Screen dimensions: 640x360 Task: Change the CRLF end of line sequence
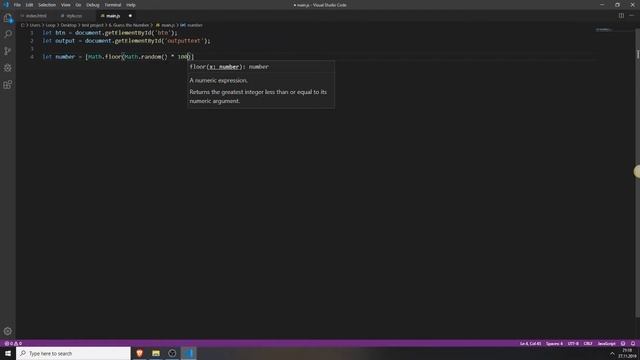click(588, 343)
